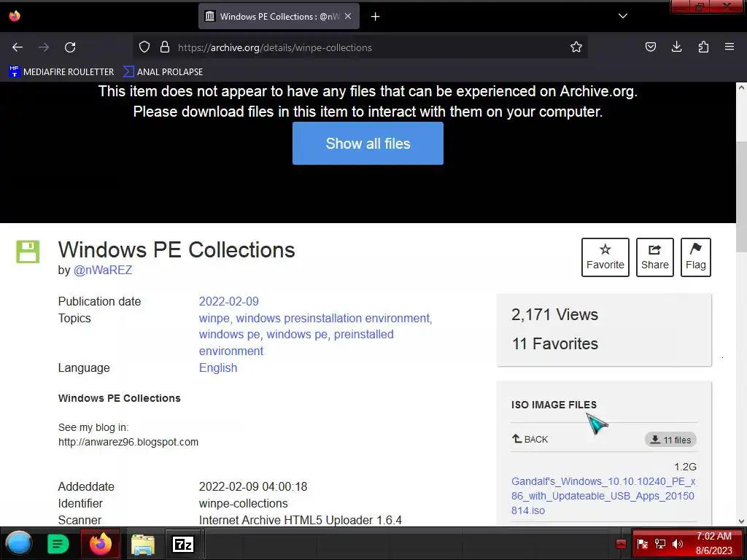Image resolution: width=747 pixels, height=560 pixels.
Task: Open the @nWaREZ uploader profile
Action: point(103,270)
